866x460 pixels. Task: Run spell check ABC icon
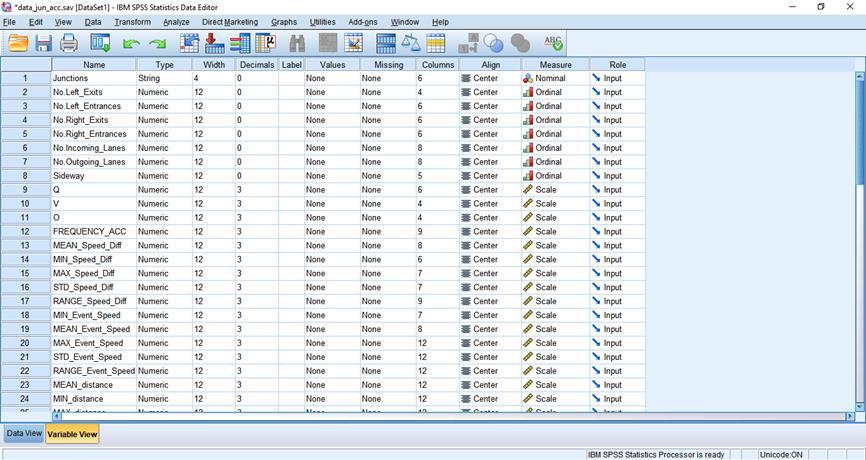coord(553,43)
